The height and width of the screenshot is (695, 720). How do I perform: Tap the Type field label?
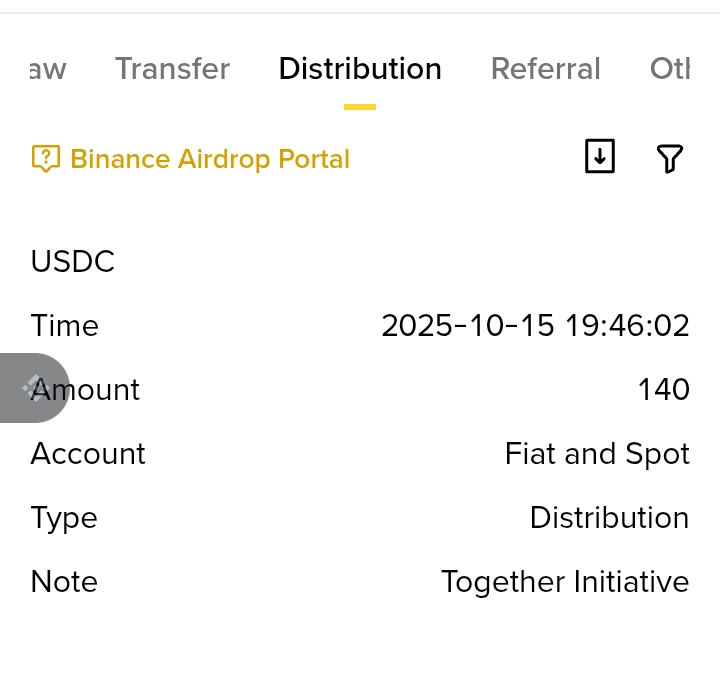(x=64, y=519)
